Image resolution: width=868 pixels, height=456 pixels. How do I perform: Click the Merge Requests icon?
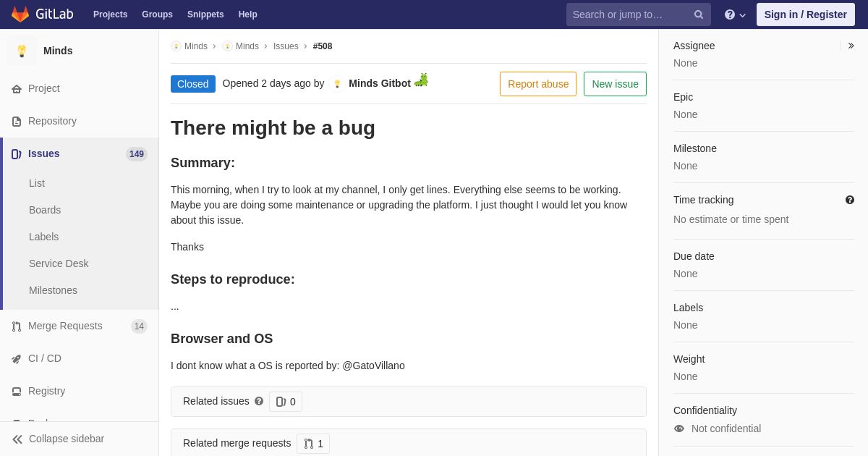[x=17, y=326]
